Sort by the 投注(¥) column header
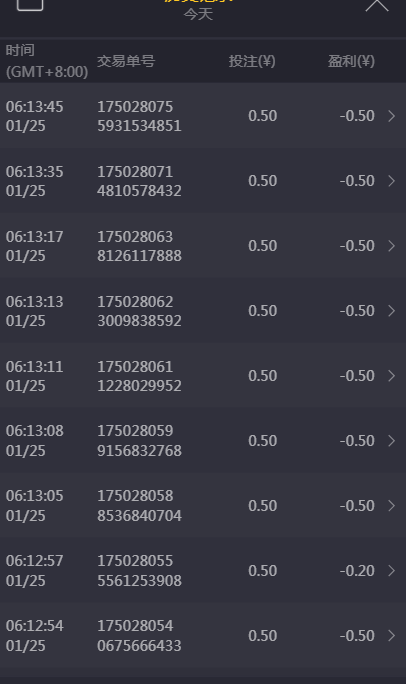The height and width of the screenshot is (684, 406). tap(252, 61)
